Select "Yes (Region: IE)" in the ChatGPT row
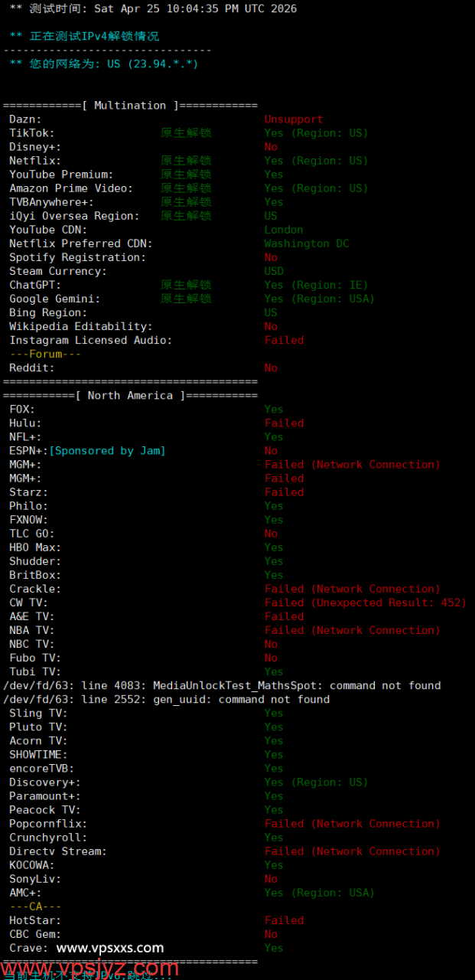The image size is (475, 980). coord(317,285)
